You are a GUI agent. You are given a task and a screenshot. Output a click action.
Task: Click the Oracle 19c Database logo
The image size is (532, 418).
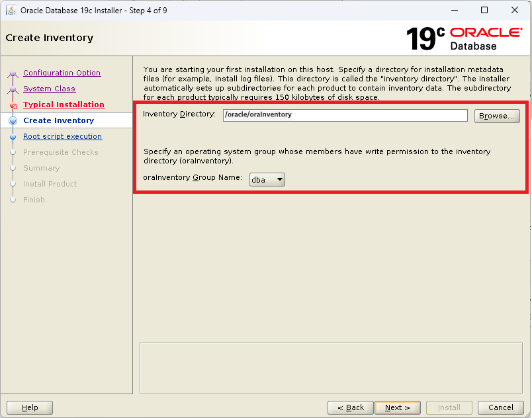tap(464, 38)
